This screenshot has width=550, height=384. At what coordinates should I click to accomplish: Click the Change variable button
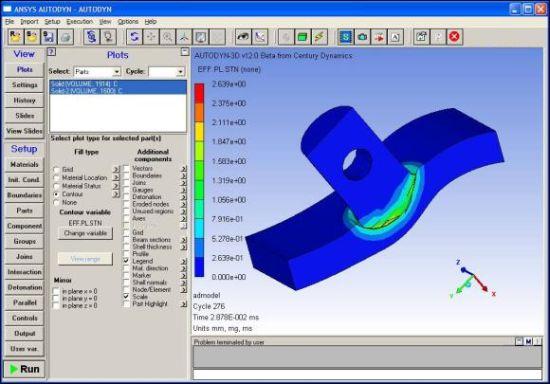85,233
